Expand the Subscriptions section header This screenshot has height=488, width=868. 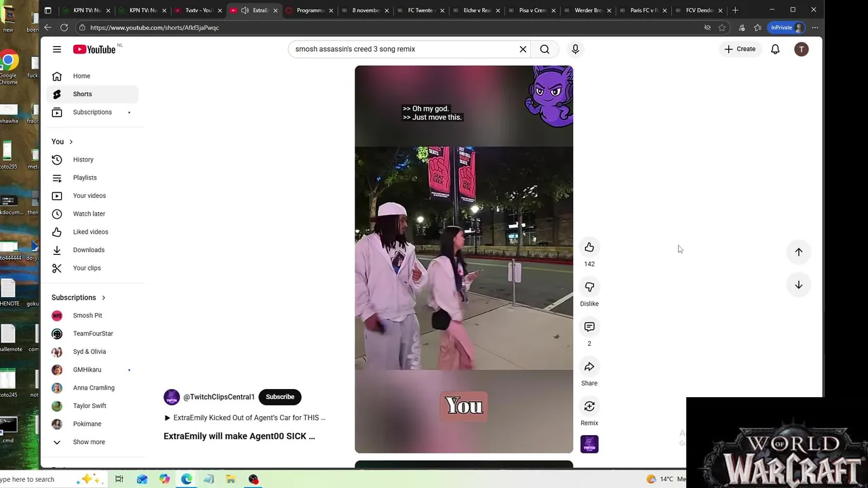point(79,298)
